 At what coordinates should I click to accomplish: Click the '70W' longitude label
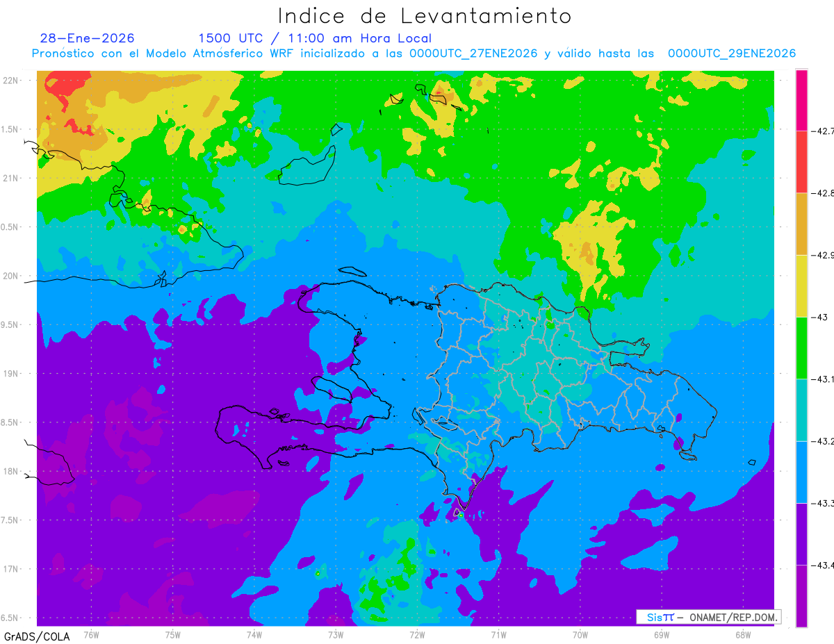(x=580, y=634)
